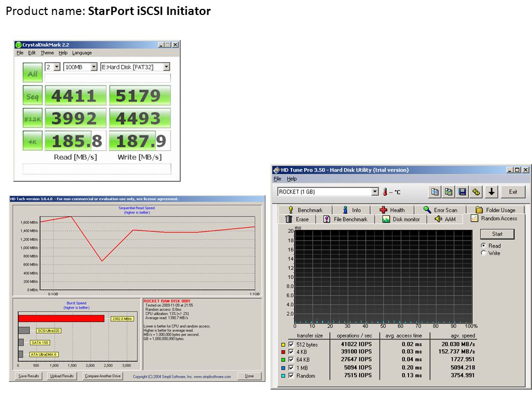Click the sequential write value 5179
The image size is (532, 399).
pyautogui.click(x=140, y=96)
